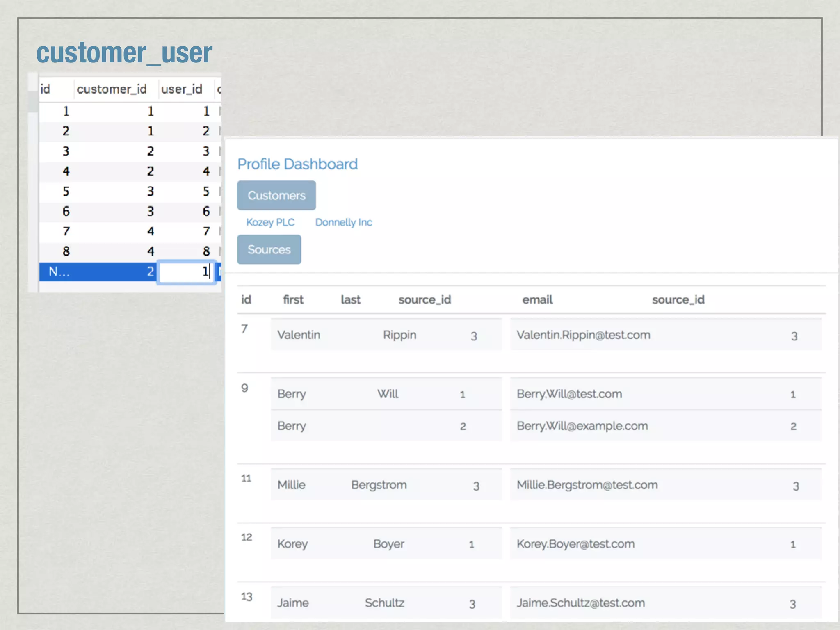Image resolution: width=840 pixels, height=630 pixels.
Task: Select the highlighted new row marker N...
Action: pyautogui.click(x=59, y=272)
